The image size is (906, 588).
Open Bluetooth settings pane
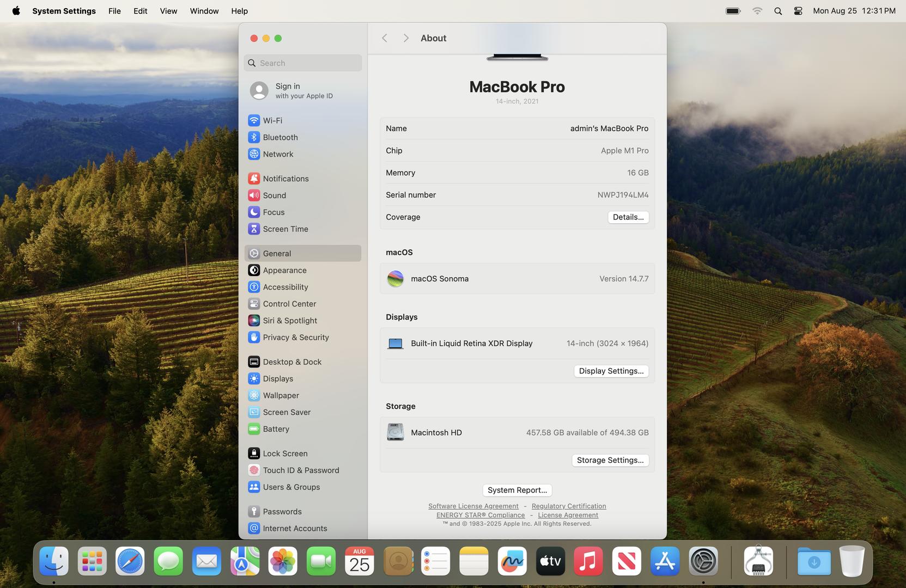click(302, 137)
